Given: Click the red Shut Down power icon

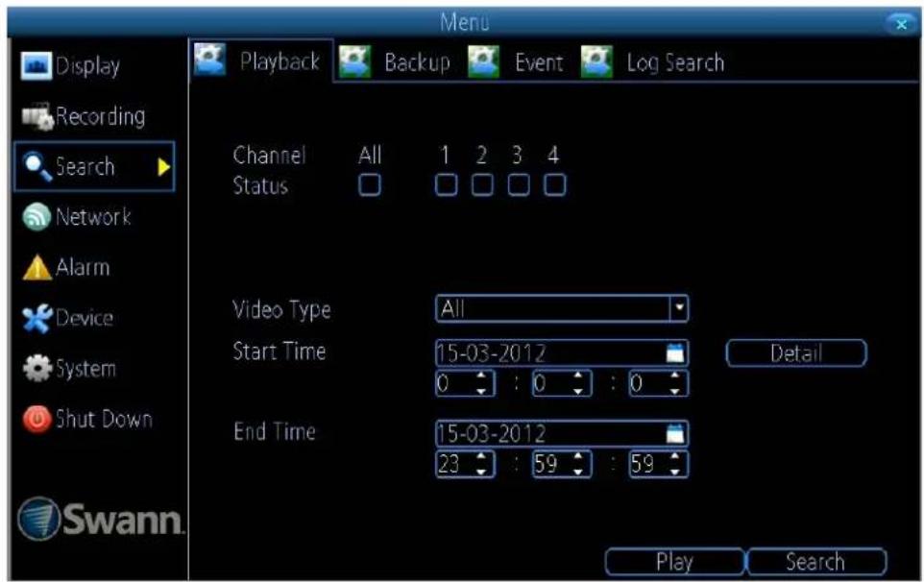Looking at the screenshot, I should (x=37, y=420).
